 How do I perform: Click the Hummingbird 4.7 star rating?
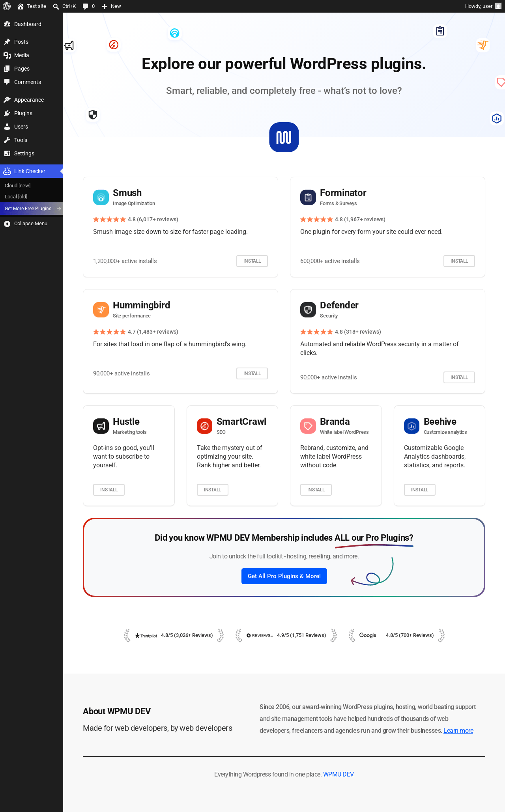pos(136,332)
